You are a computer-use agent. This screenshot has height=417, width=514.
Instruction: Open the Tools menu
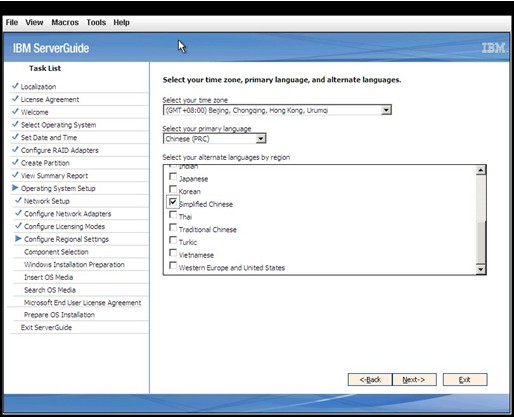click(96, 22)
